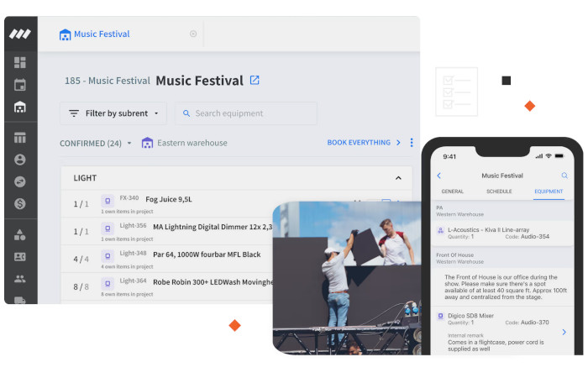Collapse the LIGHT equipment section
The image size is (588, 378).
coord(398,178)
